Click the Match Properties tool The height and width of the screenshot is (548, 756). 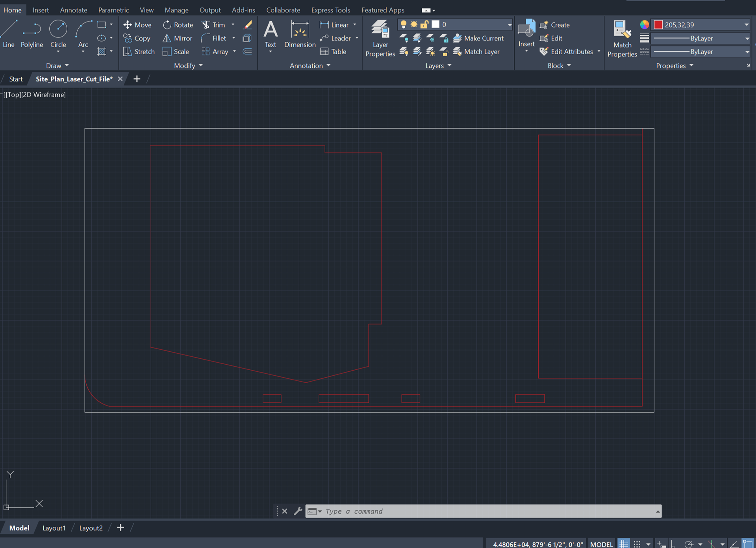[622, 39]
